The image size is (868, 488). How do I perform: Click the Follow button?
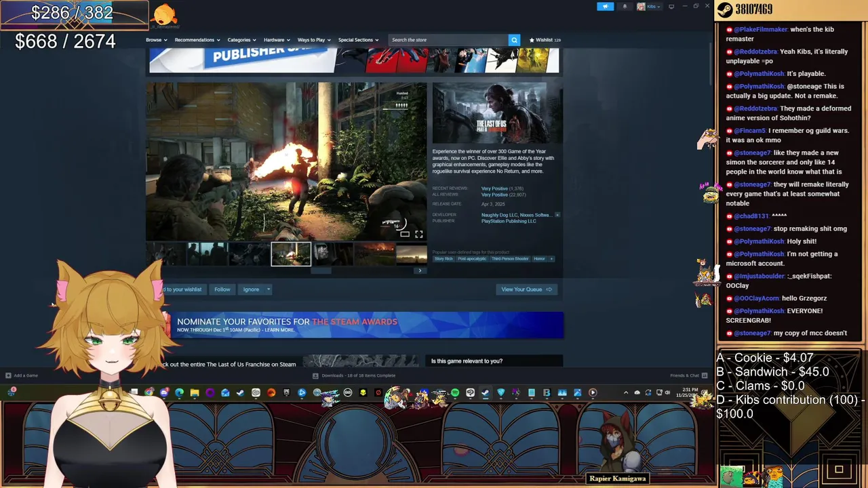[222, 289]
